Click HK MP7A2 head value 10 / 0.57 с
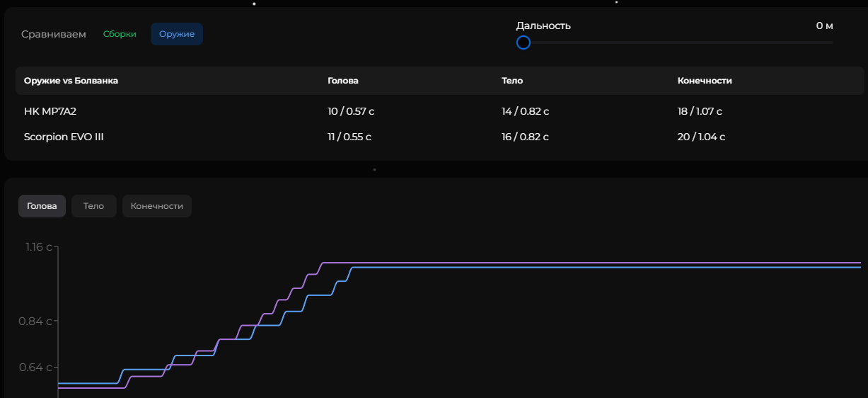The width and height of the screenshot is (868, 398). tap(351, 111)
